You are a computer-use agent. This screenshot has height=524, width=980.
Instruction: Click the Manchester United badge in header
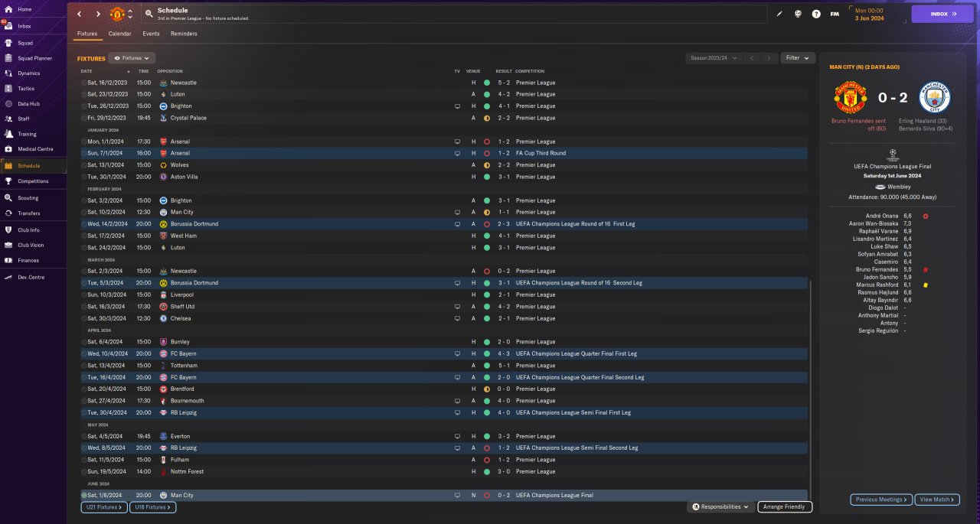point(117,14)
